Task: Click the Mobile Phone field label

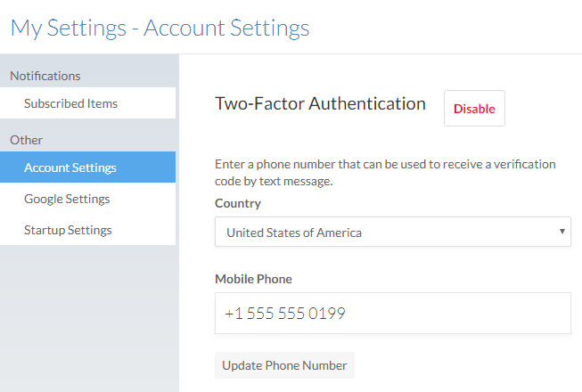Action: tap(253, 279)
